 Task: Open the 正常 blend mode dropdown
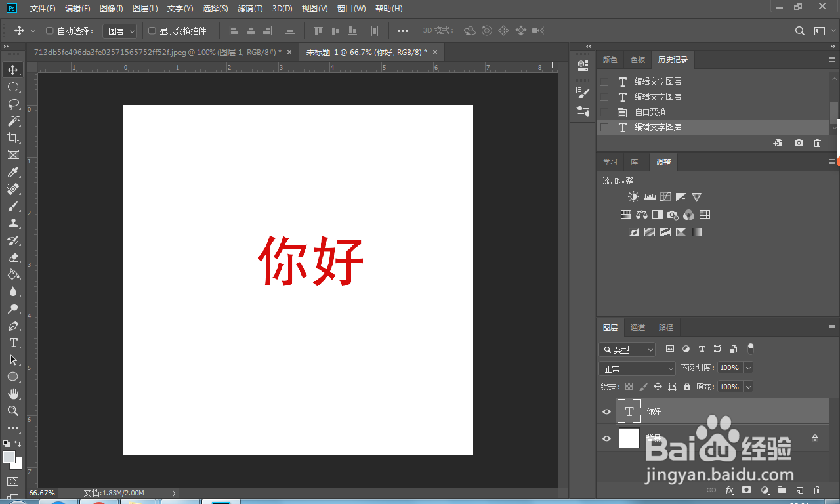[637, 367]
